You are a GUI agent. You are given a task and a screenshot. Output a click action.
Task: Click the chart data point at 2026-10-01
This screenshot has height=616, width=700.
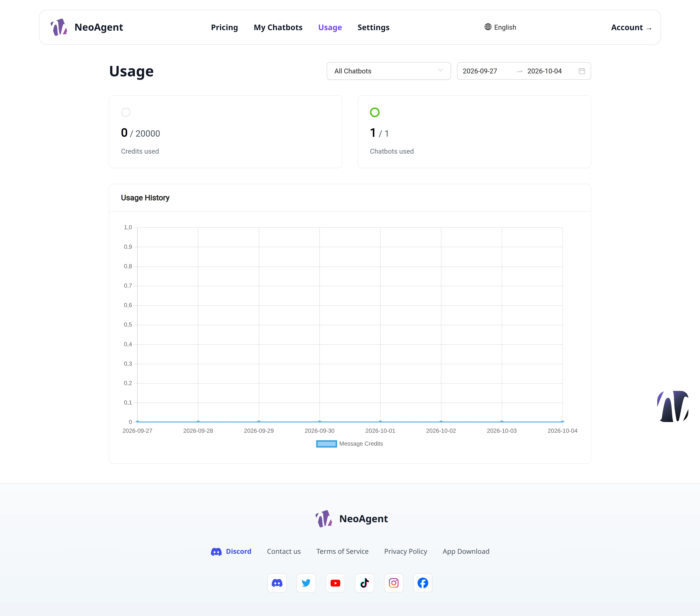point(380,422)
